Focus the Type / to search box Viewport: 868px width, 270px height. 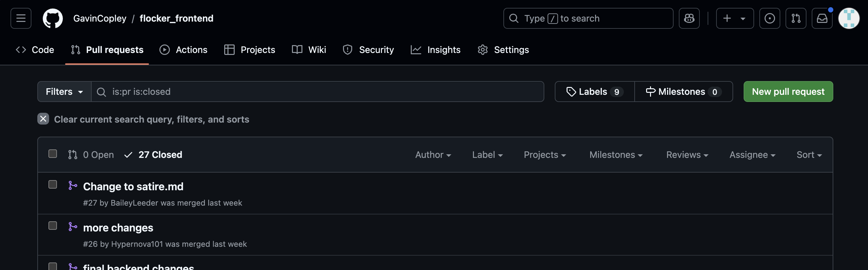point(588,18)
